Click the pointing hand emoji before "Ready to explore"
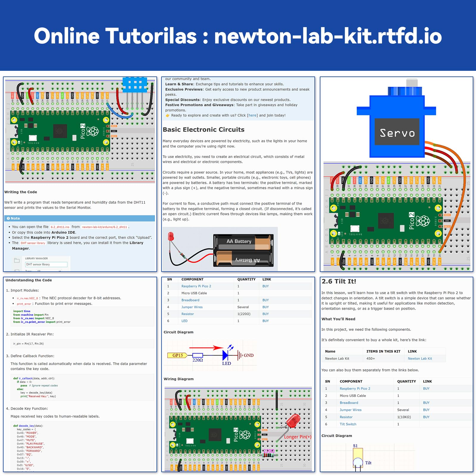 167,115
